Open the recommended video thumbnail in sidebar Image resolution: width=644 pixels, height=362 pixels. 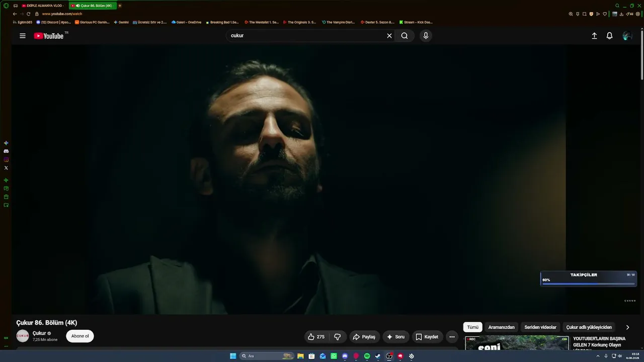pyautogui.click(x=517, y=343)
